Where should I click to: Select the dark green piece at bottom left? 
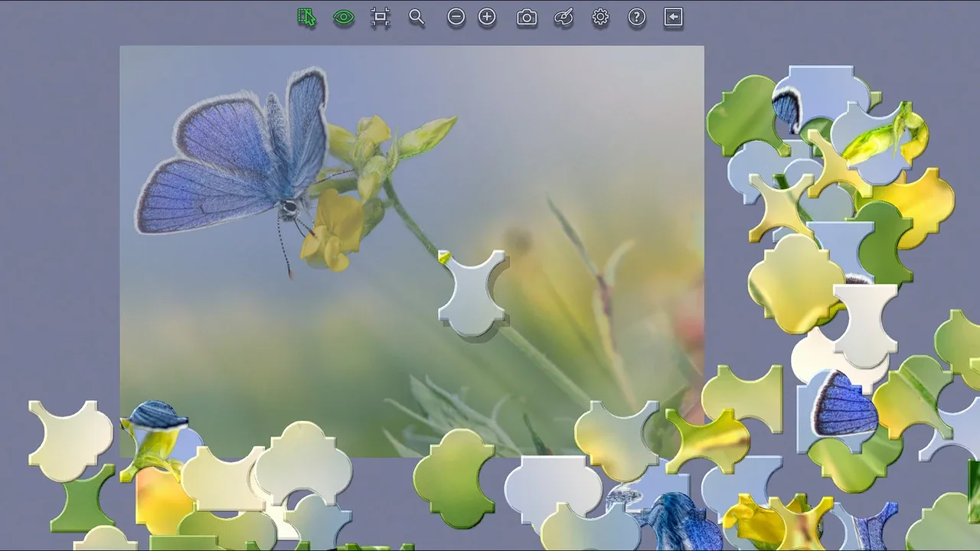[81, 498]
